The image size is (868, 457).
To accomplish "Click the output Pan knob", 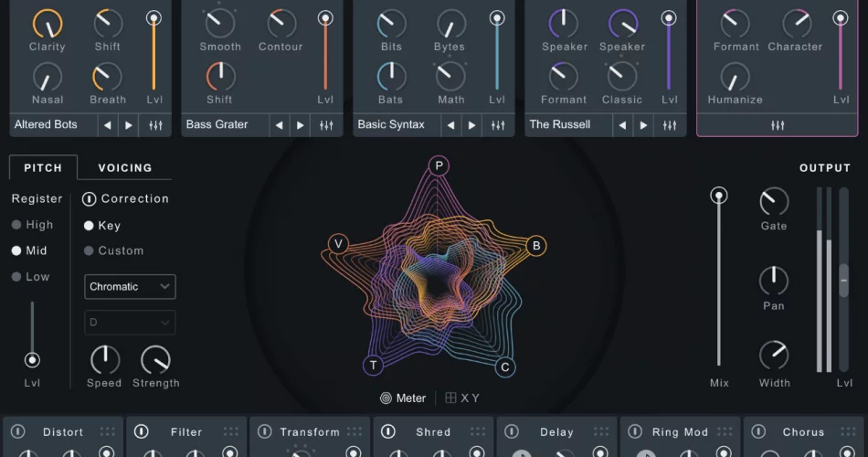I will 773,281.
